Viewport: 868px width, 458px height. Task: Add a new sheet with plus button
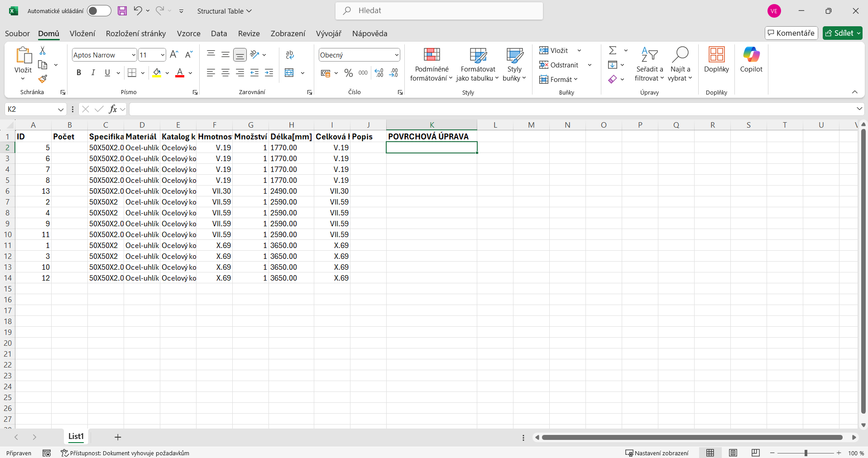point(118,437)
